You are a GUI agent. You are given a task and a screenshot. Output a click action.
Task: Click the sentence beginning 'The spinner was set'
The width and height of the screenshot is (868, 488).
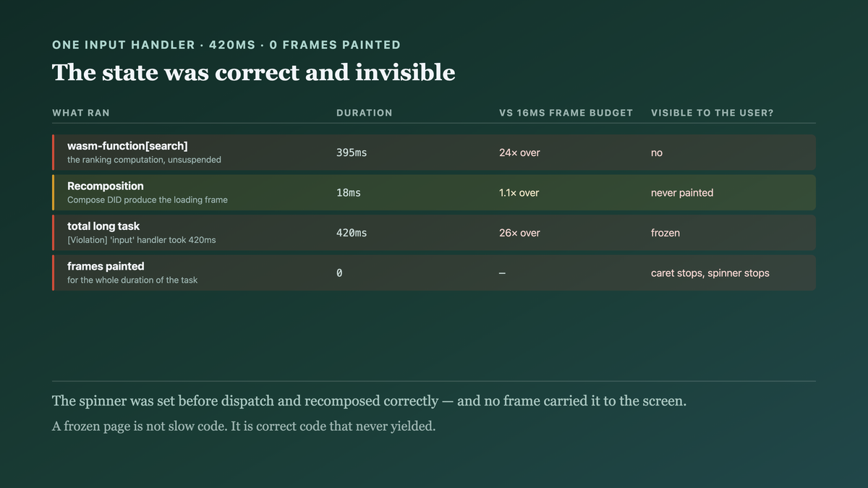pos(369,401)
